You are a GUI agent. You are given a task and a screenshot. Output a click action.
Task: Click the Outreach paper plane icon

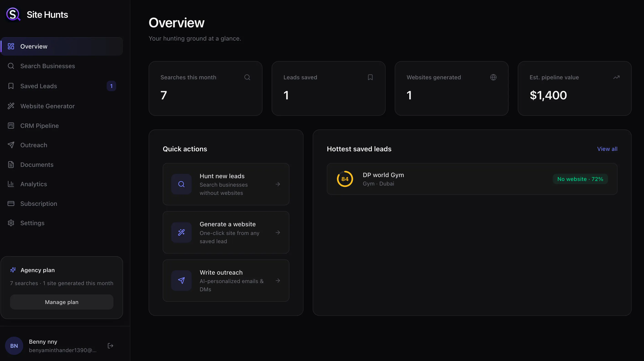[11, 145]
